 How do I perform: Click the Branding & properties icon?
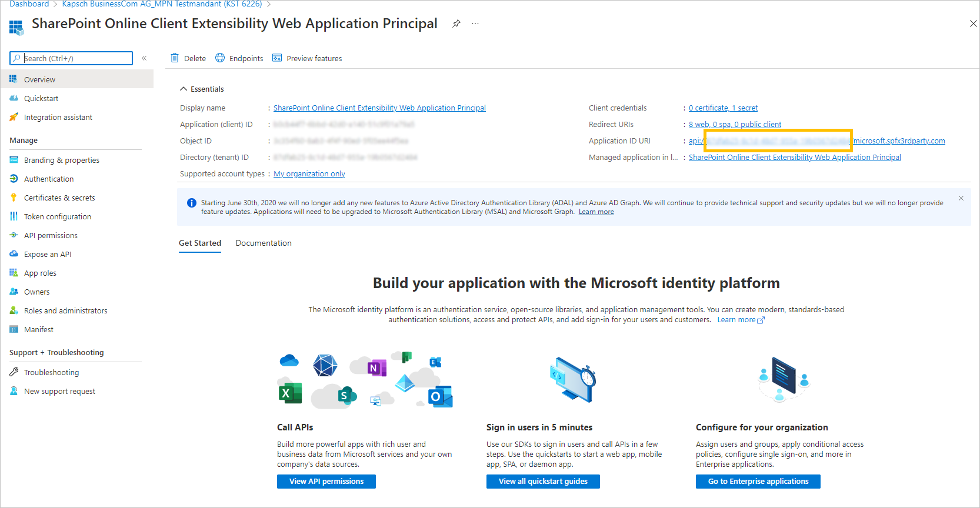[14, 160]
